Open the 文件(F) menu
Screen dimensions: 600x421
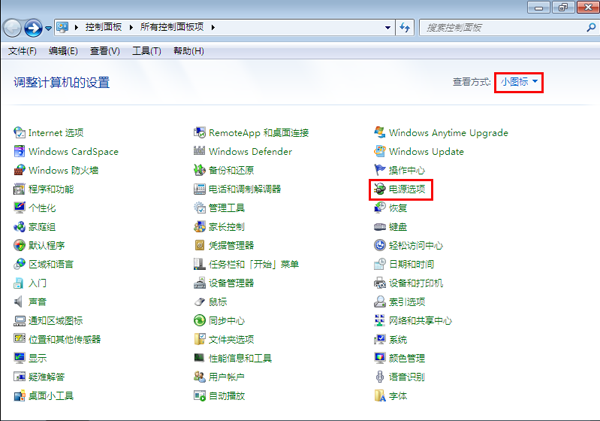[x=22, y=51]
